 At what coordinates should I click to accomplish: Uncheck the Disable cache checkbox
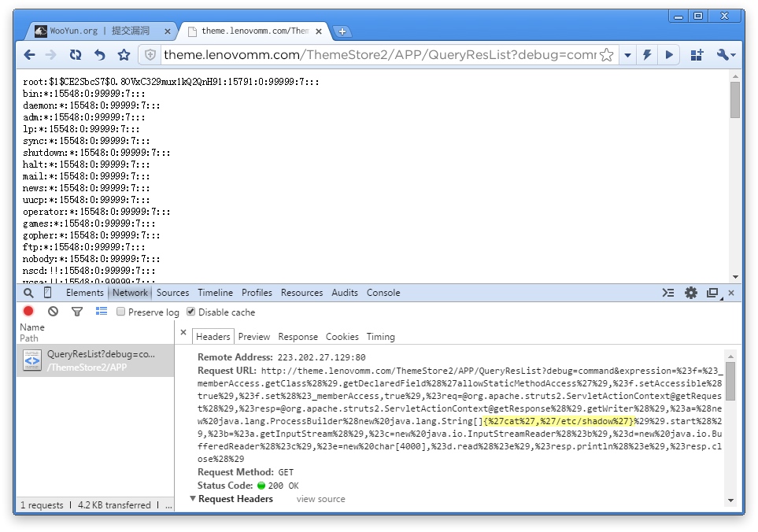[x=191, y=312]
